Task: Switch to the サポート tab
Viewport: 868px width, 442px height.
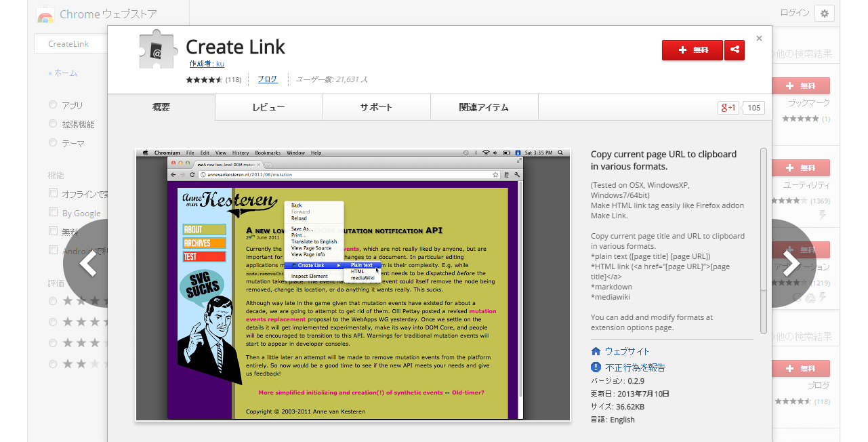Action: (x=377, y=107)
